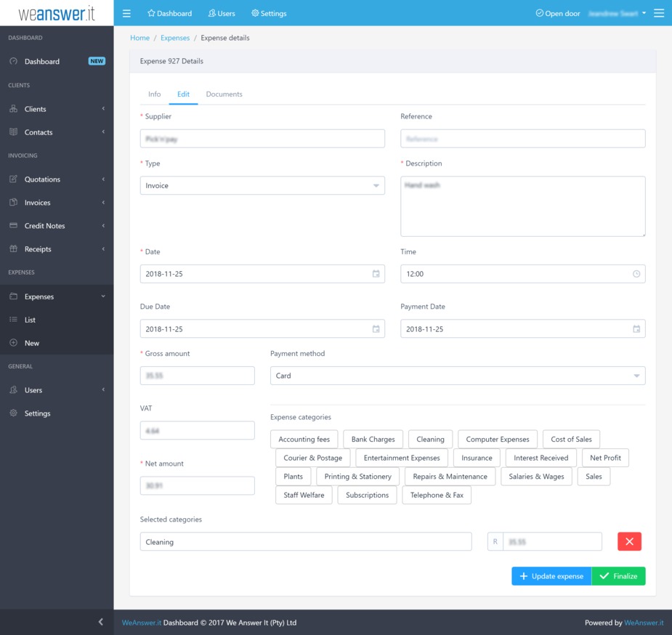Open the right-side panel menu icon
672x635 pixels.
click(x=659, y=13)
